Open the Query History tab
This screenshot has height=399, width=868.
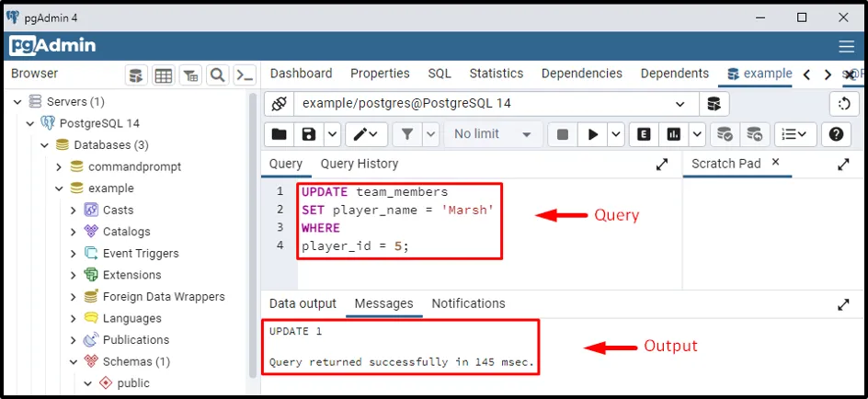coord(360,164)
